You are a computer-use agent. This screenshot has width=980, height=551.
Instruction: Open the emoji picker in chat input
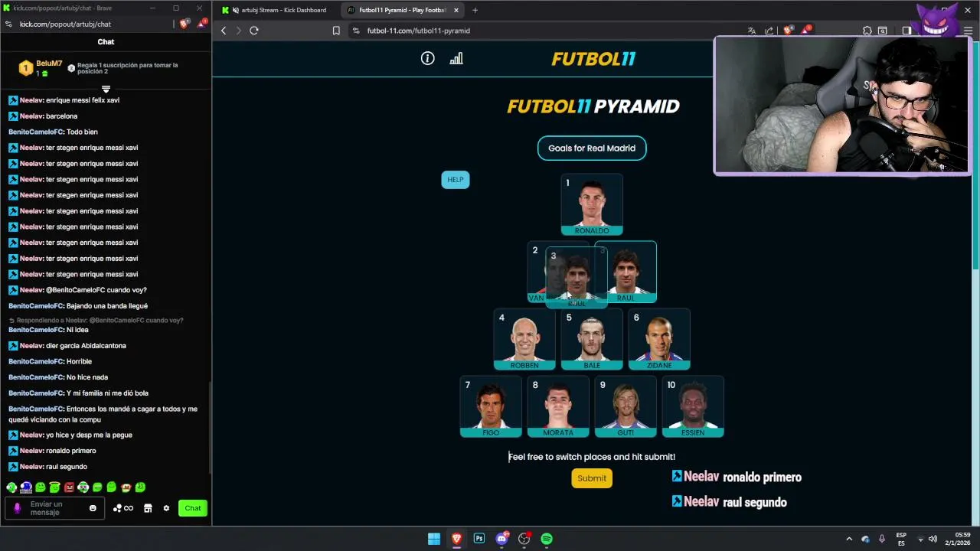click(93, 508)
